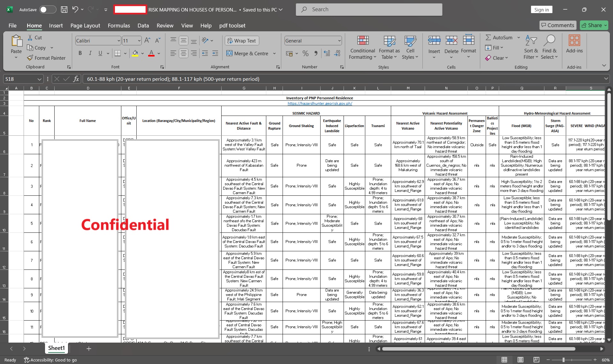Expand the Name Box dropdown
The image size is (613, 364).
click(x=39, y=79)
